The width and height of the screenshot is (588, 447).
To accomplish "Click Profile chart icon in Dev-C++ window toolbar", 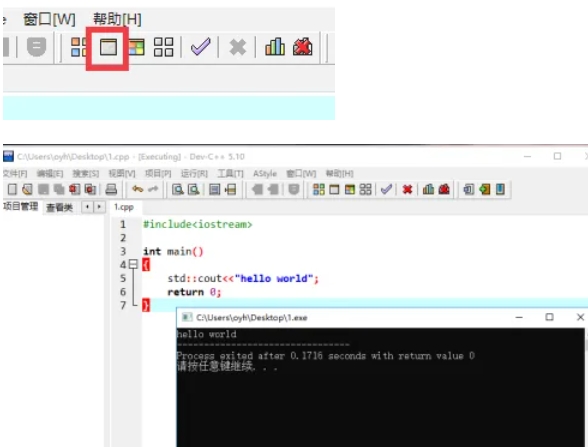I will [x=428, y=189].
